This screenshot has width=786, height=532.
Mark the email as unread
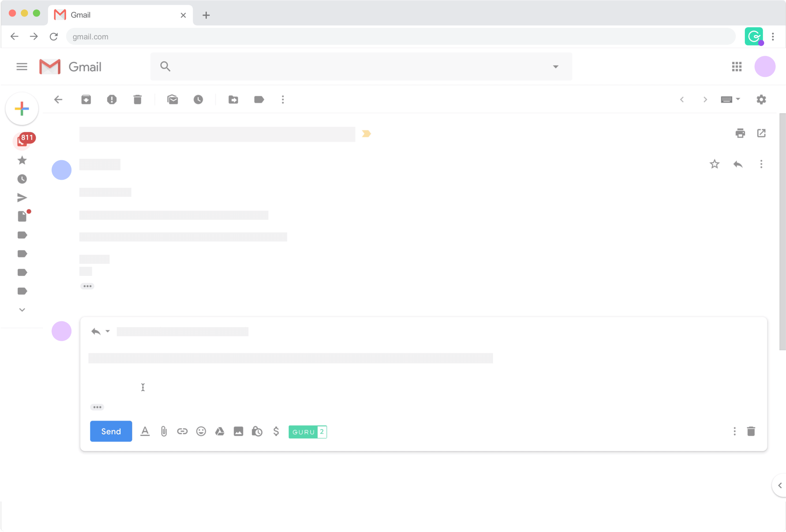[172, 100]
